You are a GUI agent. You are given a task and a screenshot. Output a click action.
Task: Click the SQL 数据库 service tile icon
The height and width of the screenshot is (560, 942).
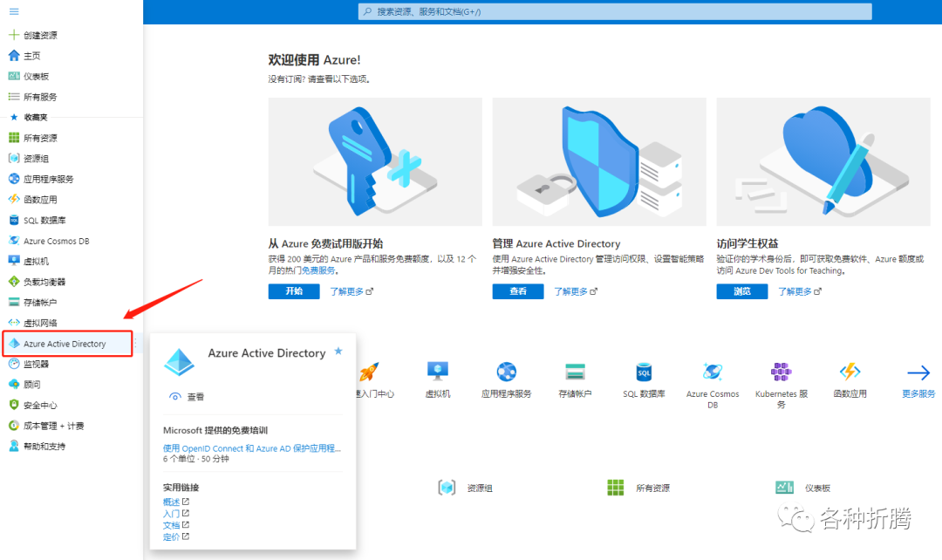(644, 372)
